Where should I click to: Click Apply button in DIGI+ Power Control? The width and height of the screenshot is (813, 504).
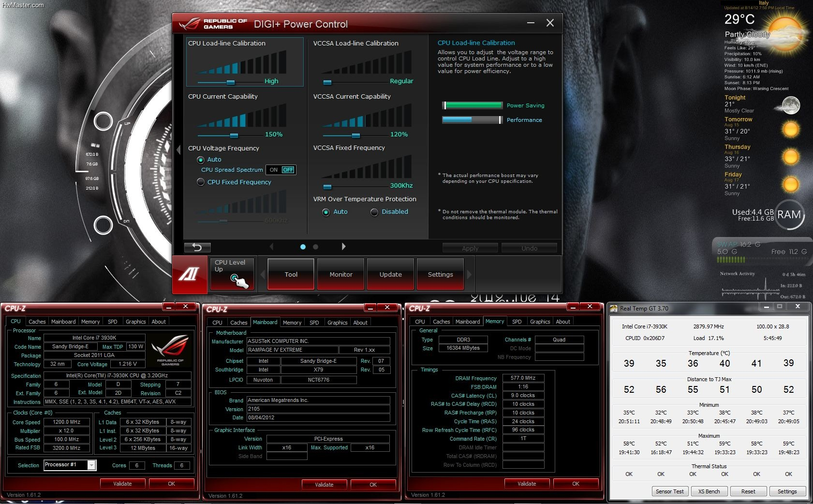tap(470, 248)
